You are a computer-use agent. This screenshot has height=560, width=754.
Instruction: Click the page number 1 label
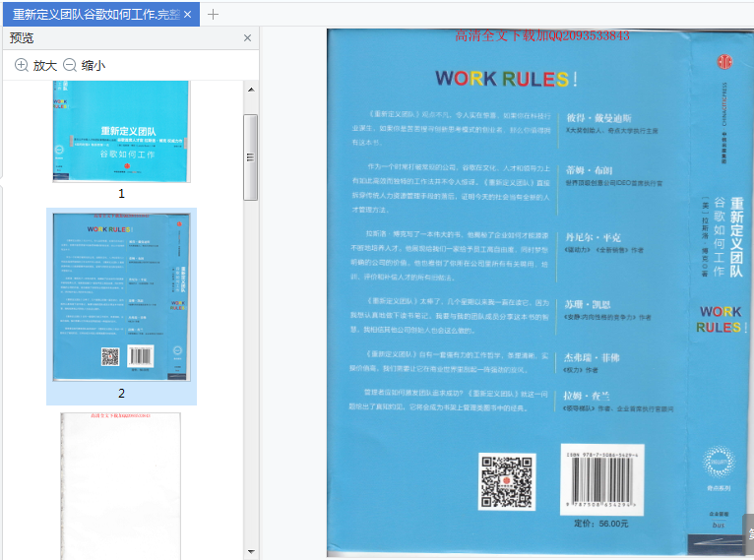pos(122,194)
